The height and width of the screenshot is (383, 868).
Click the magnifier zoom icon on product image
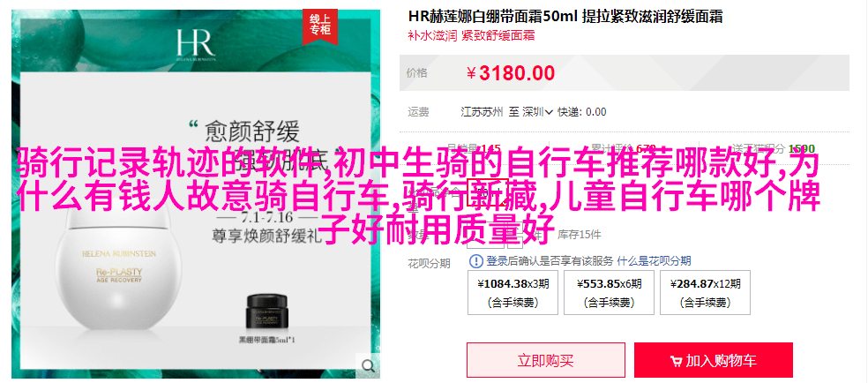(x=368, y=365)
